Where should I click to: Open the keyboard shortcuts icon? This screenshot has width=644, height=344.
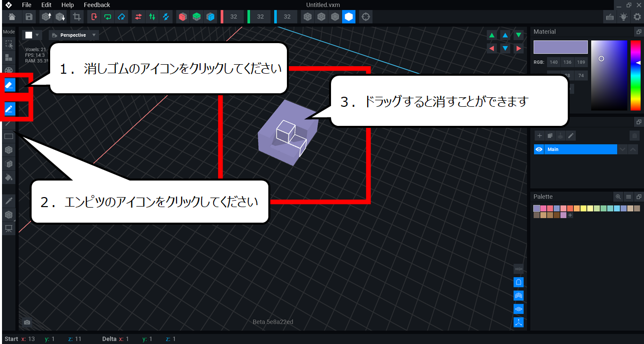pos(610,17)
